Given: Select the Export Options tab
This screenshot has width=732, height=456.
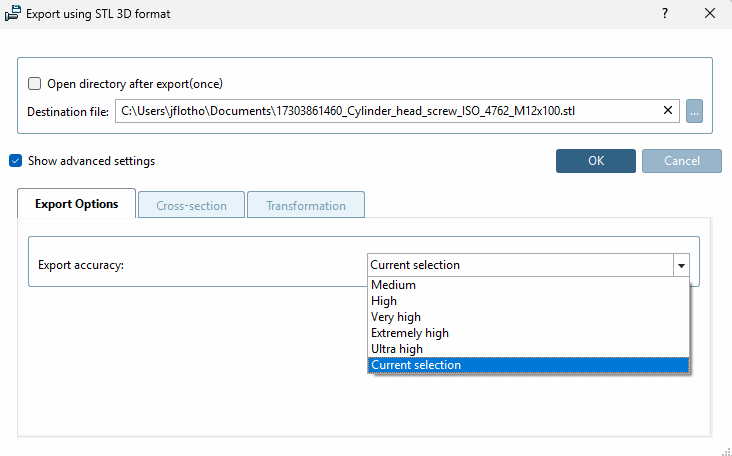Looking at the screenshot, I should point(76,204).
